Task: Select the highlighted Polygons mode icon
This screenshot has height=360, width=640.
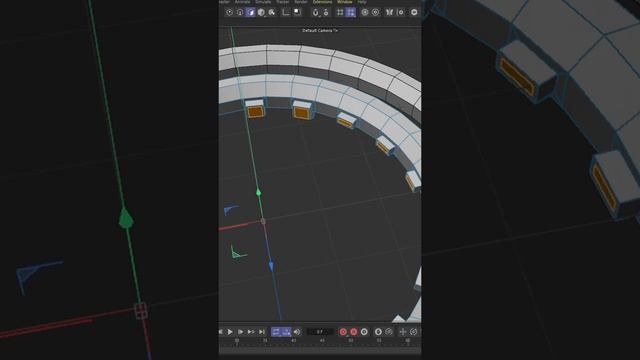Action: point(251,12)
